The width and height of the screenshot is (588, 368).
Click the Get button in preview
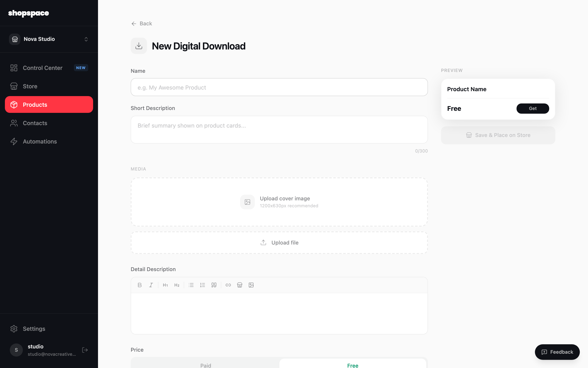coord(533,109)
